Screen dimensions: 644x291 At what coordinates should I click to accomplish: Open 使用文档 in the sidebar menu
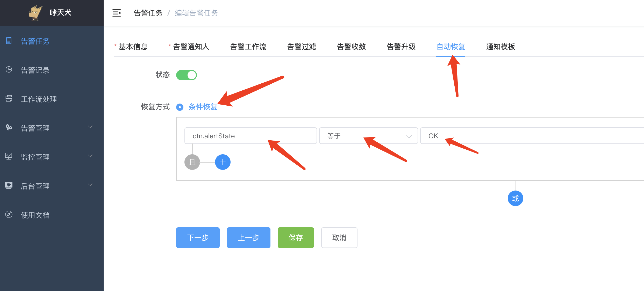click(x=52, y=215)
